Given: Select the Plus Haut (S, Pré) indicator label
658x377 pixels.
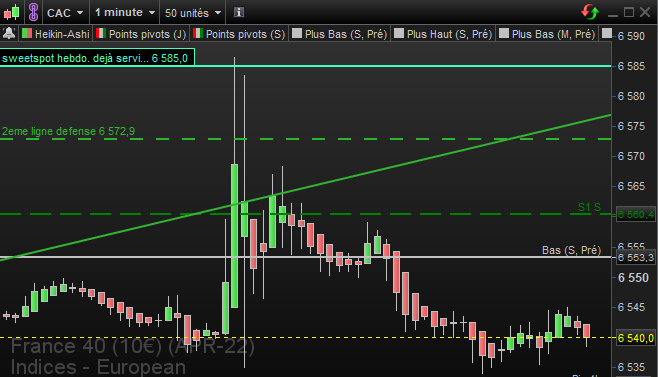Looking at the screenshot, I should (449, 34).
